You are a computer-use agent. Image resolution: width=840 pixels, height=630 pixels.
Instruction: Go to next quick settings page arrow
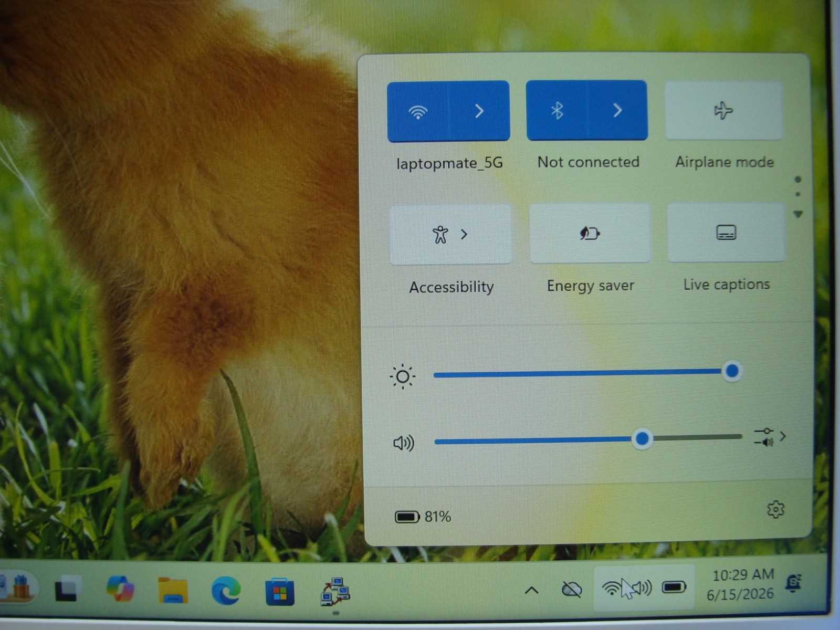coord(798,214)
